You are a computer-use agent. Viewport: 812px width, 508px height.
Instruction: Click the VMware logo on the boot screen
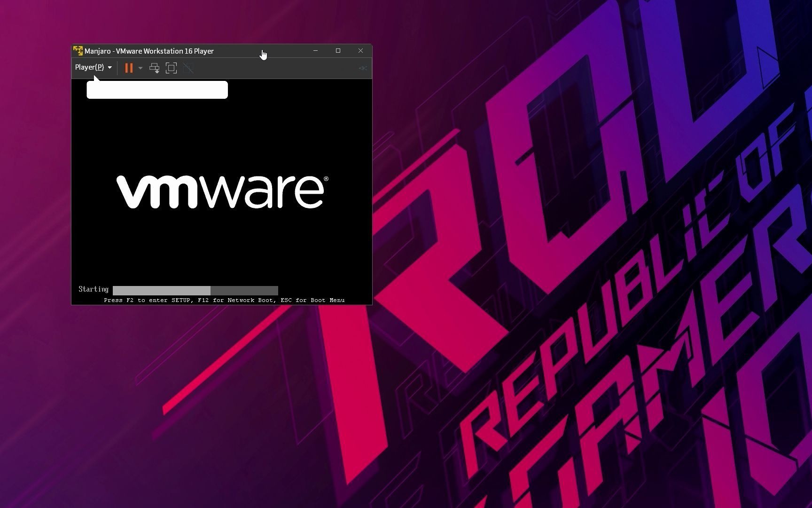(x=221, y=189)
